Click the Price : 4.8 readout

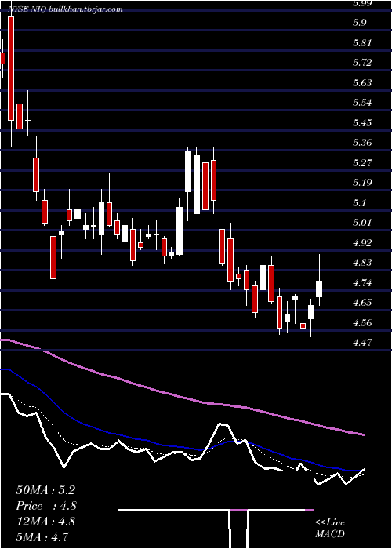coord(46,506)
